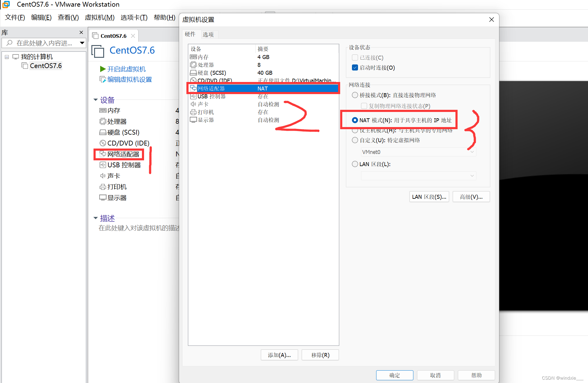Click the processor icon in the settings dialog's device list

pyautogui.click(x=193, y=65)
